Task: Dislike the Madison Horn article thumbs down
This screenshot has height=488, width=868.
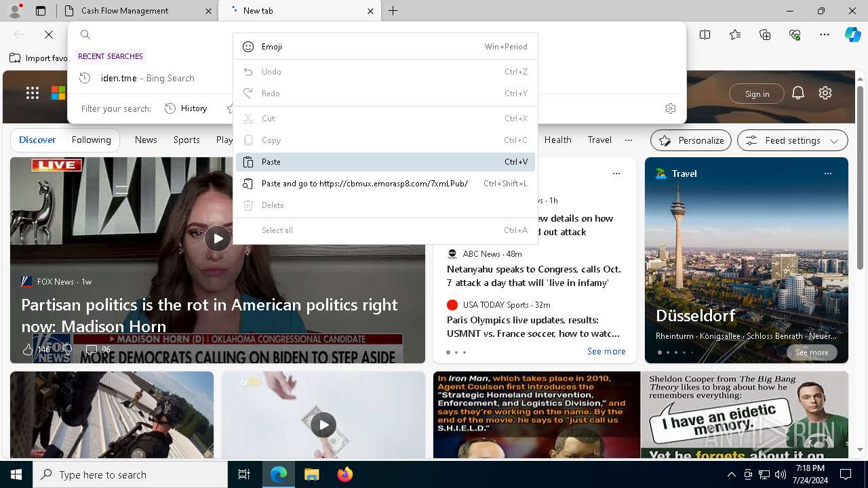Action: click(67, 350)
